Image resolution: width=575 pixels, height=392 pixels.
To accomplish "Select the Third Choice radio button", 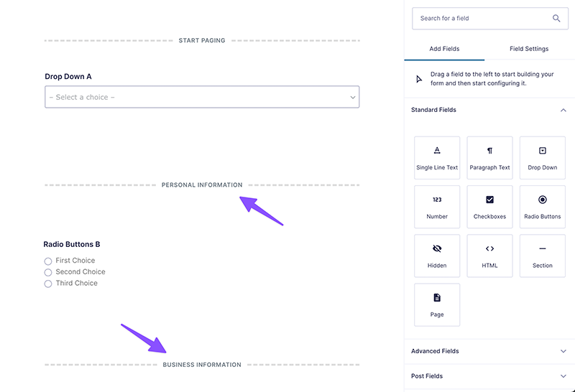I will point(48,284).
